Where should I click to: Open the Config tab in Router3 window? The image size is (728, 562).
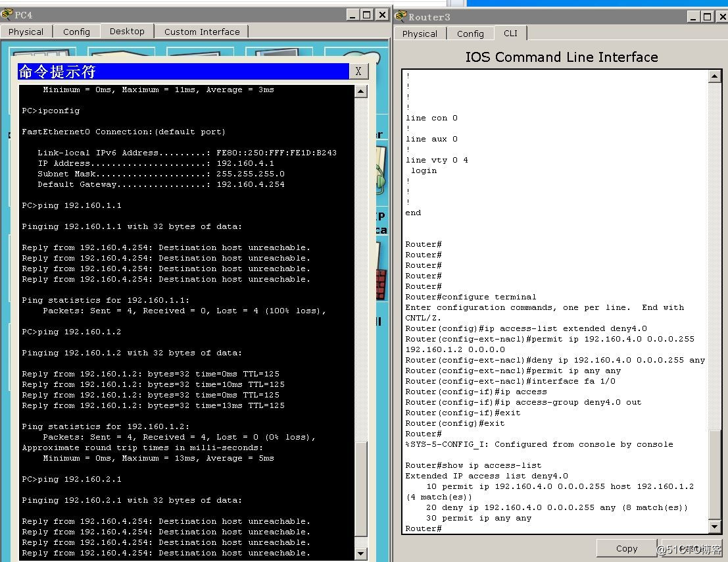470,34
